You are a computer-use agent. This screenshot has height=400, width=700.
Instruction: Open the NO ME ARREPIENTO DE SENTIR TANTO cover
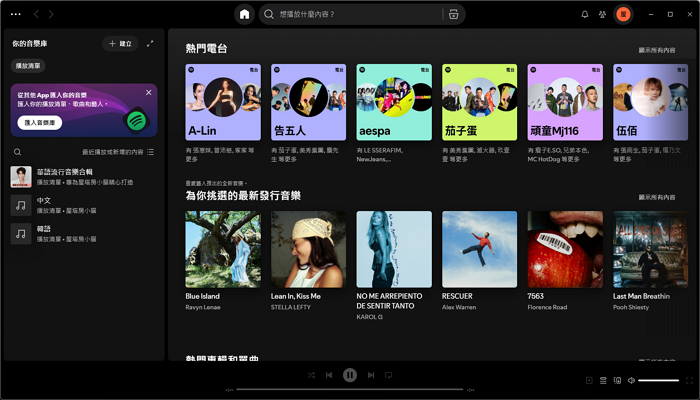click(394, 249)
